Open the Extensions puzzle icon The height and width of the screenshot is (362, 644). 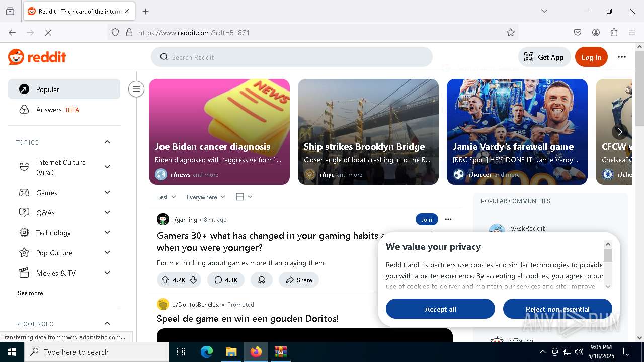(x=614, y=32)
